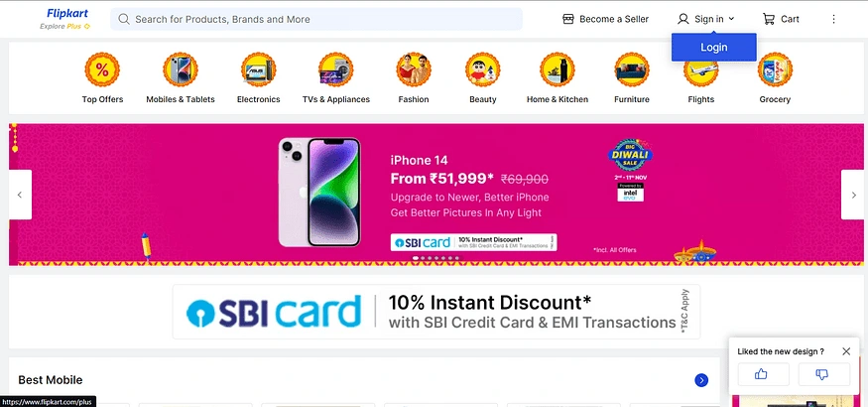This screenshot has width=868, height=407.
Task: Click the thumbs up feedback icon
Action: (x=764, y=375)
